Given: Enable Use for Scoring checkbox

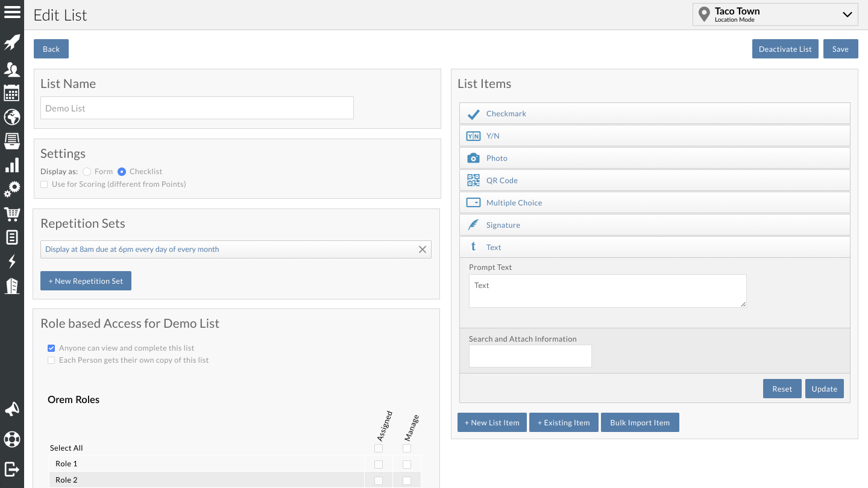Looking at the screenshot, I should 44,184.
